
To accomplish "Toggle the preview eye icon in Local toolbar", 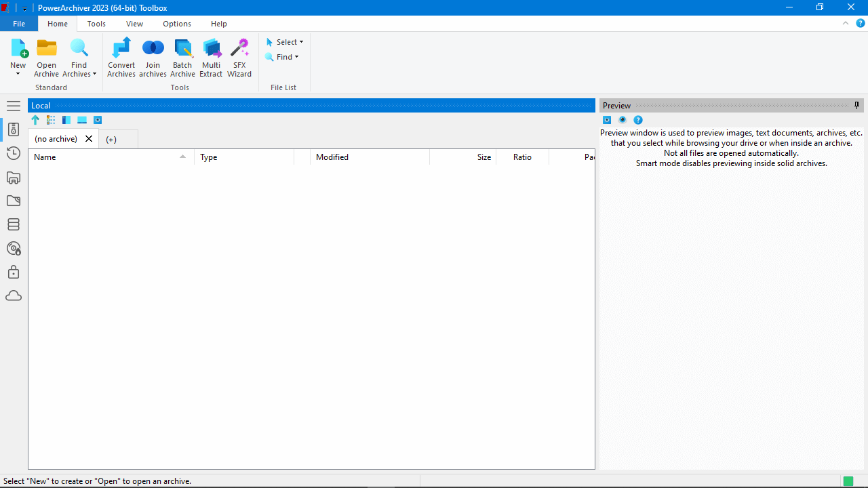I will 98,120.
